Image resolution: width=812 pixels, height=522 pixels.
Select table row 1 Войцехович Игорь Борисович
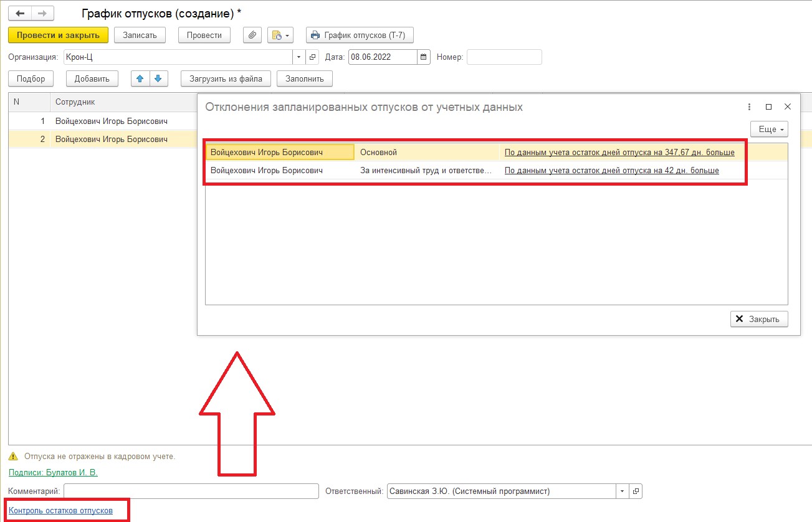103,121
